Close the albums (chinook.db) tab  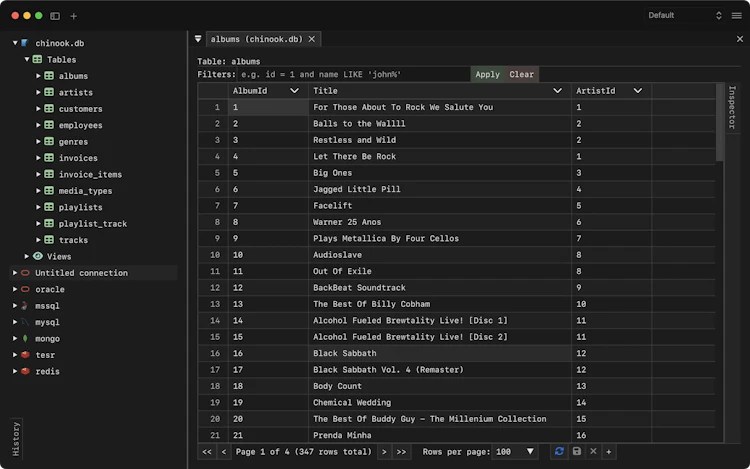tap(312, 39)
